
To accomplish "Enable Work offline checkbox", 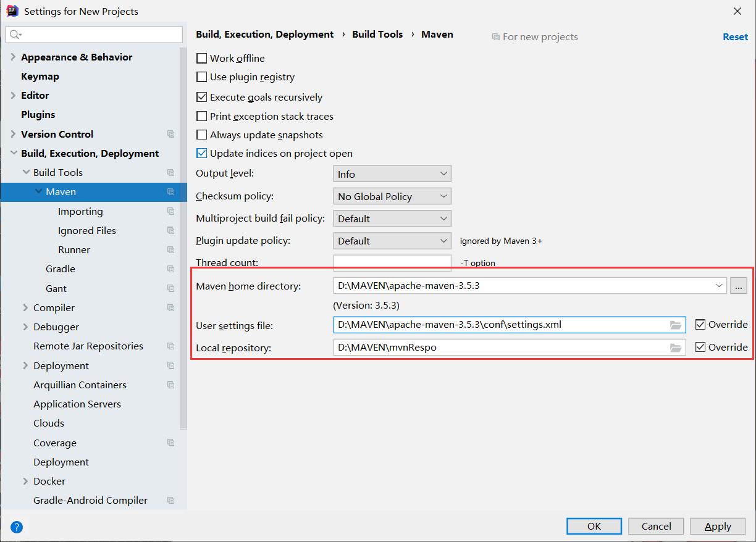I will click(201, 58).
